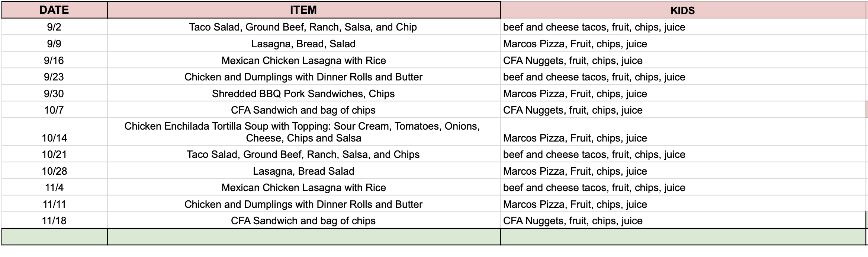Click the 11/18 CFA Nuggets kids cell
The height and width of the screenshot is (257, 868).
[683, 220]
